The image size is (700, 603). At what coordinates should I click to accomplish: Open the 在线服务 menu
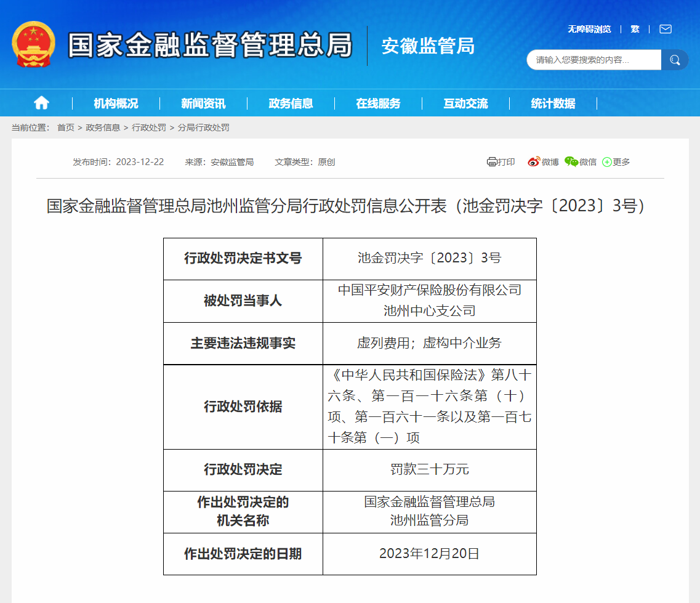pyautogui.click(x=379, y=103)
